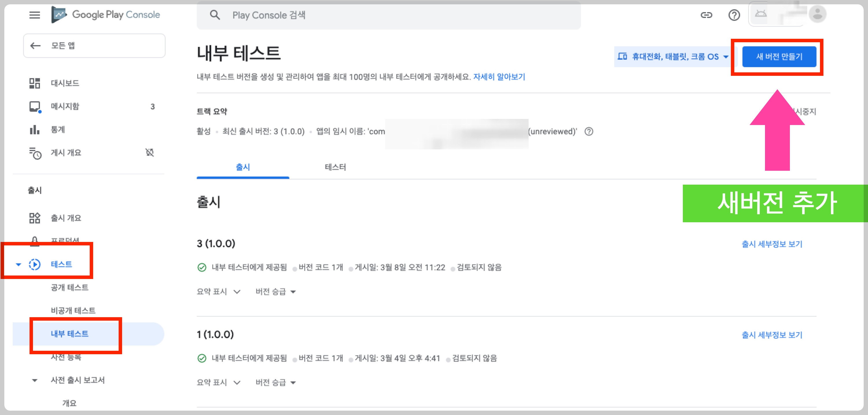Click help icon next to unreviewed name
The image size is (868, 415).
click(x=589, y=131)
